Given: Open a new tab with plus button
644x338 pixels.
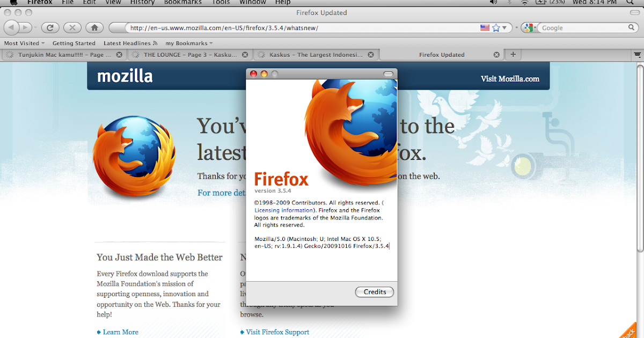Looking at the screenshot, I should click(x=513, y=54).
